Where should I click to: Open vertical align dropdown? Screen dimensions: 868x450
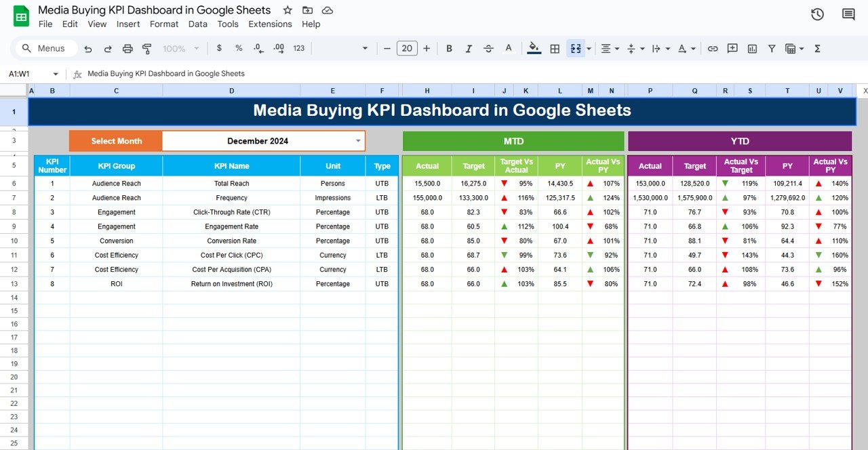tap(635, 48)
